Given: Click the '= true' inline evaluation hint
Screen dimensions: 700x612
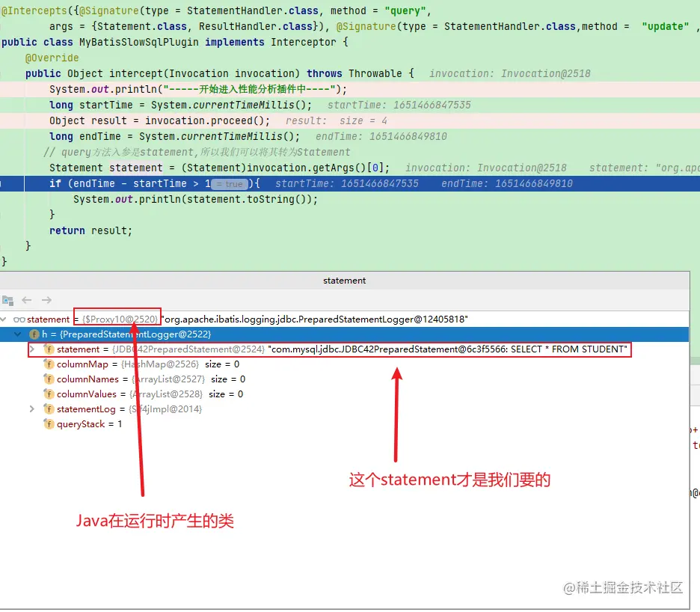Looking at the screenshot, I should click(x=230, y=184).
